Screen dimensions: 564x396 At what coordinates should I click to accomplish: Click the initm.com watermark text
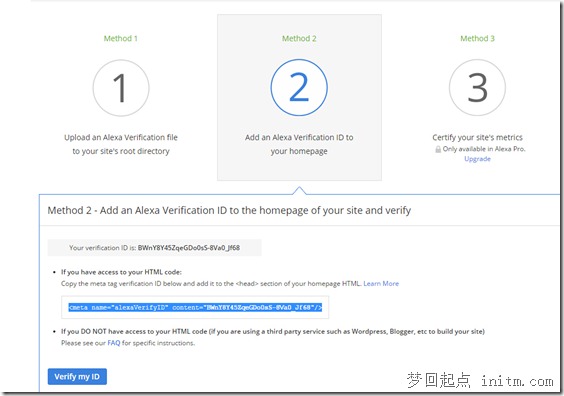(517, 381)
